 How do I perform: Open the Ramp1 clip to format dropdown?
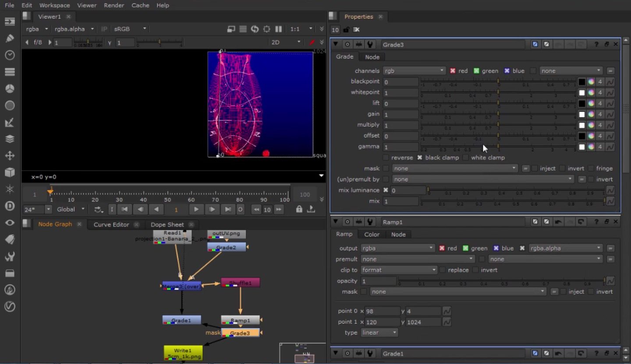coord(399,270)
